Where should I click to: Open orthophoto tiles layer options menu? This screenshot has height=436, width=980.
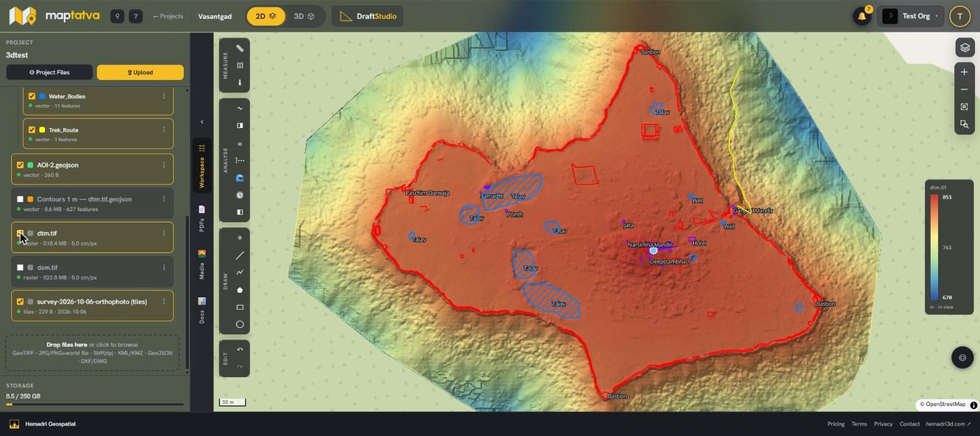(x=164, y=302)
